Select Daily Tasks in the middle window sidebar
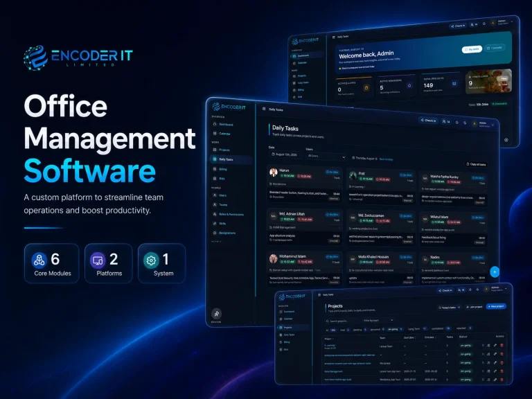The width and height of the screenshot is (532, 399). coord(231,159)
